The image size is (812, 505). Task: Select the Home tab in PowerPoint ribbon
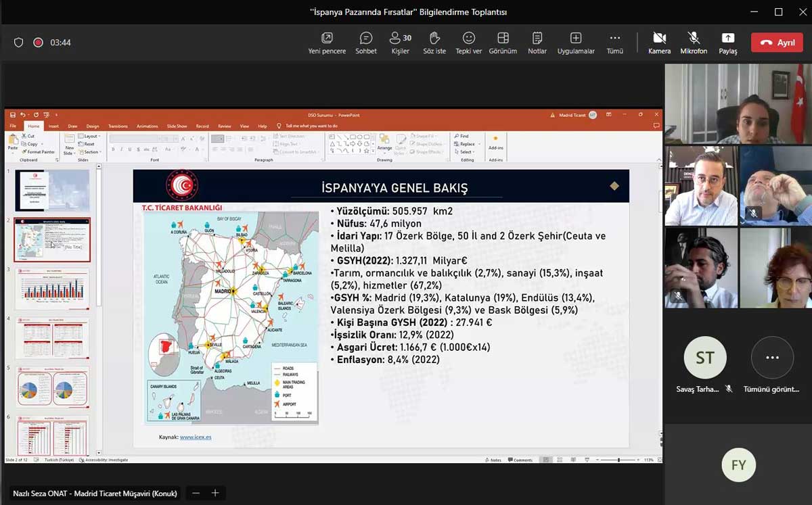click(x=33, y=126)
